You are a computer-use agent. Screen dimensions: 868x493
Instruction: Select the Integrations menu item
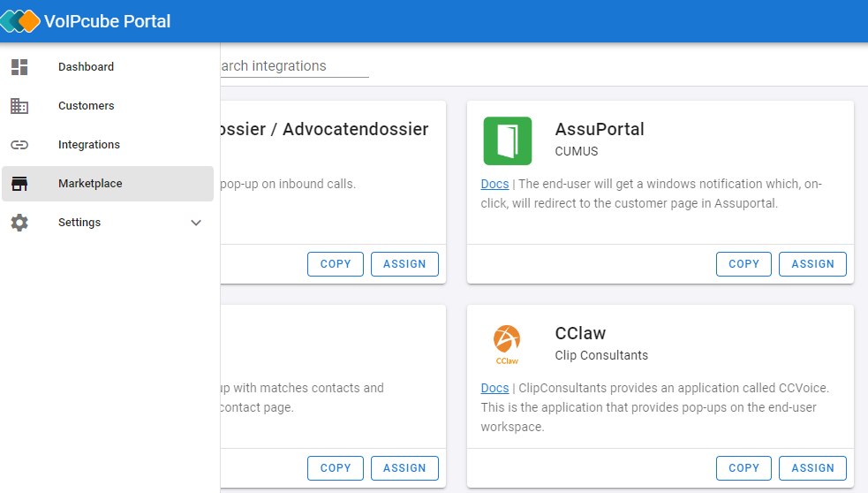coord(108,145)
